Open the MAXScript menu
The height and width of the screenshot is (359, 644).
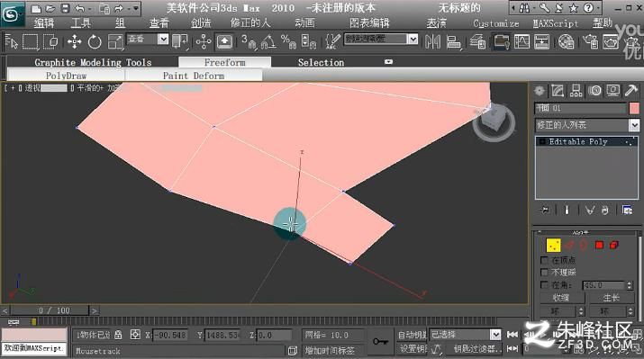(556, 23)
